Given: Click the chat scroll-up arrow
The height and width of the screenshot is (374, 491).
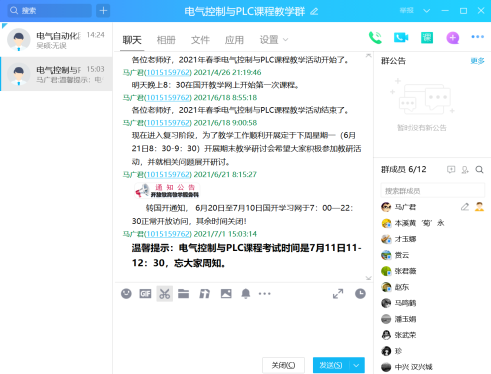Looking at the screenshot, I should pos(368,56).
